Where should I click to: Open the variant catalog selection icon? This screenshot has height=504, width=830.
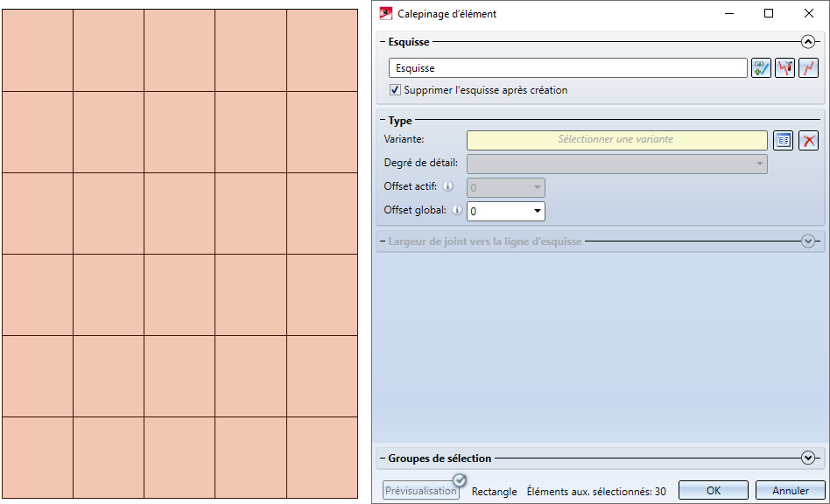pyautogui.click(x=783, y=141)
